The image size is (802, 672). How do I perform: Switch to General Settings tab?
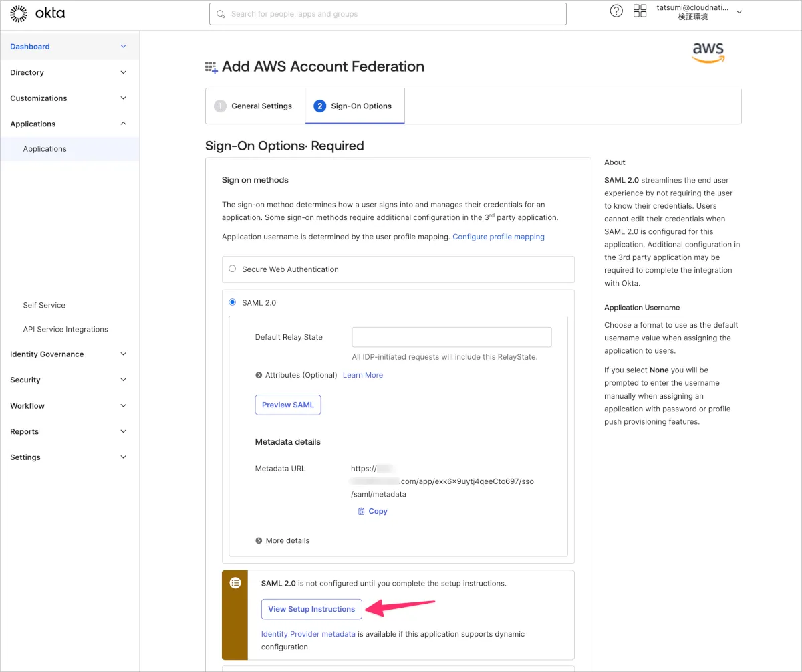click(255, 106)
